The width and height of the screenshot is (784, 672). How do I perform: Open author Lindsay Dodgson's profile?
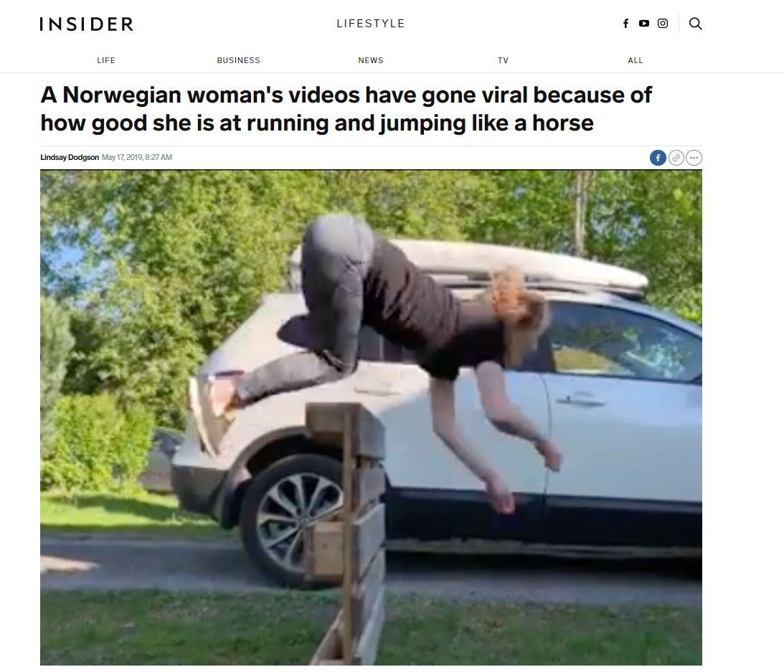[70, 157]
